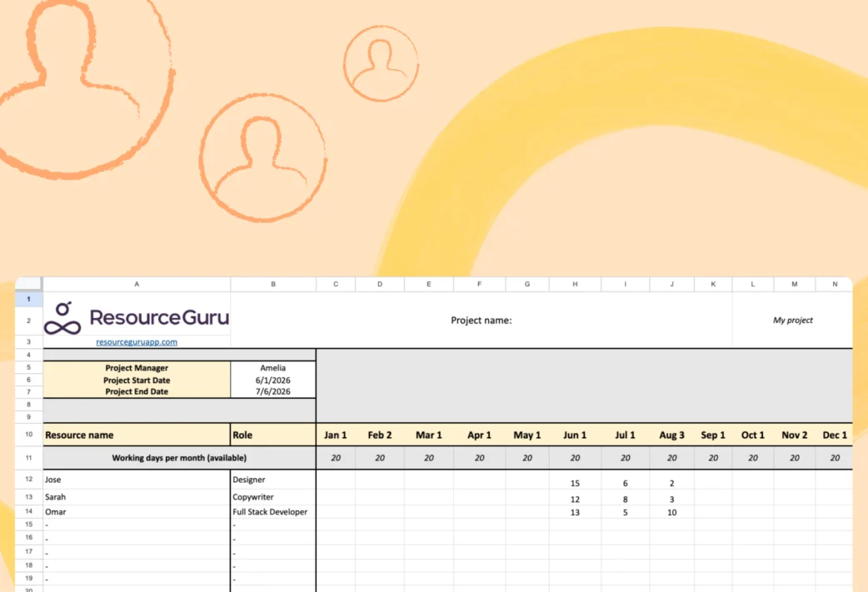The width and height of the screenshot is (868, 592).
Task: Select row 12 header
Action: click(29, 479)
